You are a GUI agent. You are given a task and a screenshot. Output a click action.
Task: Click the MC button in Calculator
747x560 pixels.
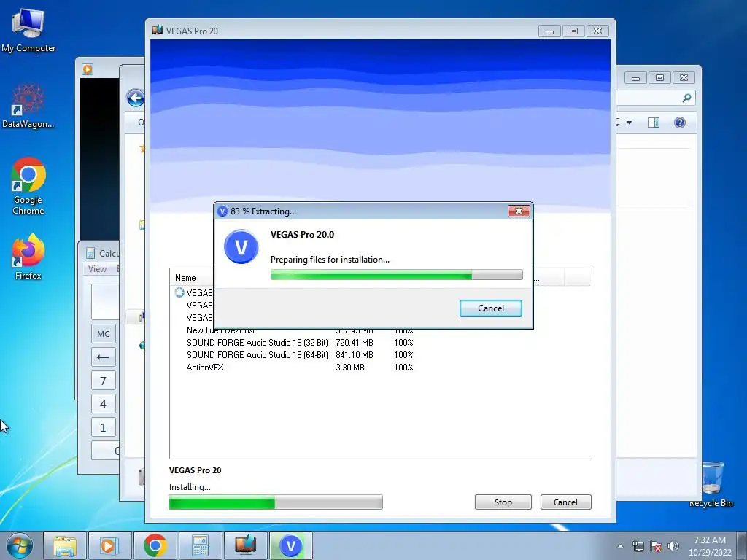(104, 334)
